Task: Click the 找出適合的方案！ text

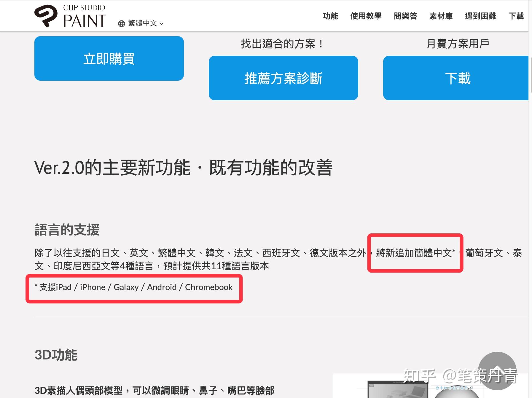Action: click(x=283, y=44)
